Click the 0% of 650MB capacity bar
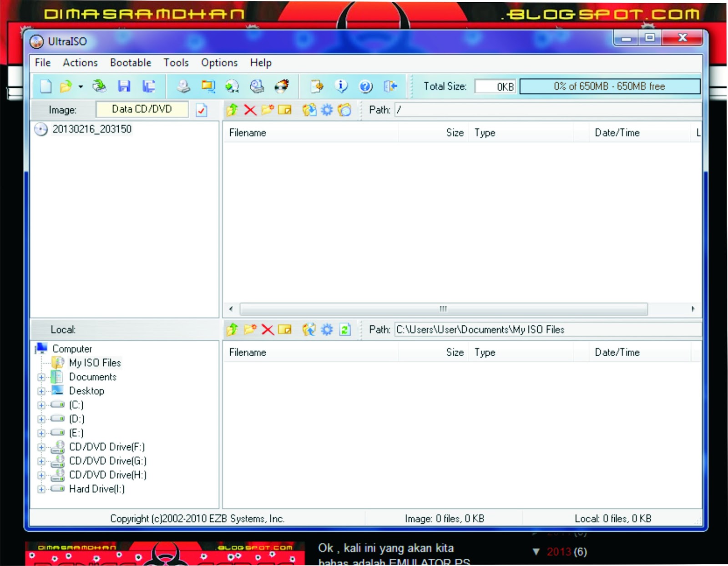The image size is (728, 566). 609,86
